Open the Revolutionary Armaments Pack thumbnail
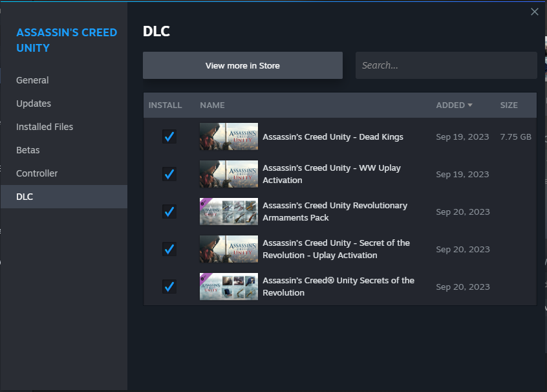The width and height of the screenshot is (547, 392). pos(229,212)
